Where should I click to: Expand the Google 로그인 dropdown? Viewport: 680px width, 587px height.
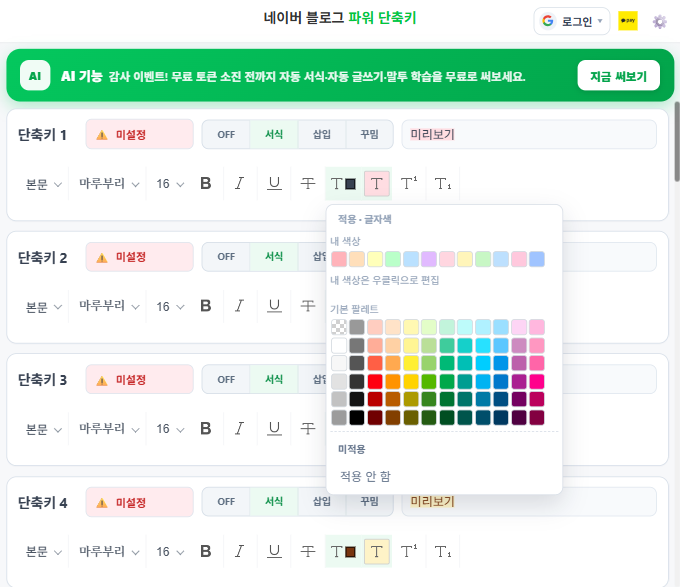point(572,21)
